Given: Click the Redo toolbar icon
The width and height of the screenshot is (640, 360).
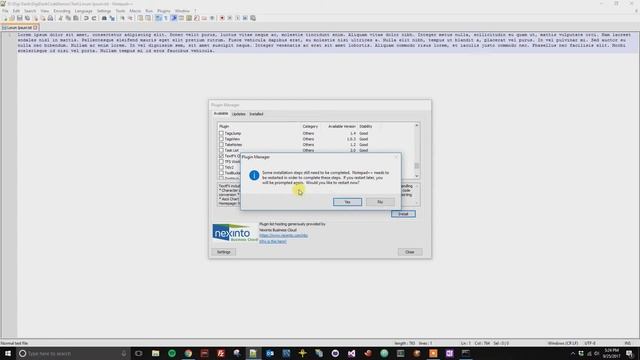Looking at the screenshot, I should click(94, 18).
